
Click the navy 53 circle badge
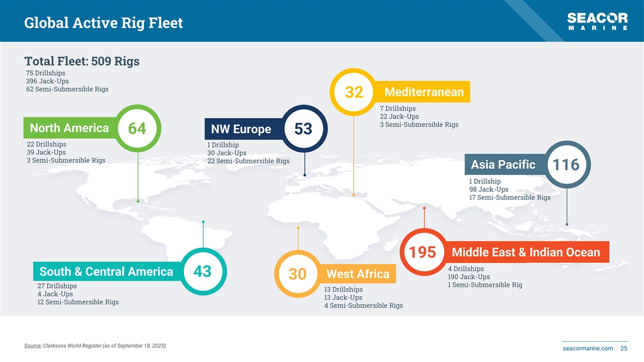[x=303, y=129]
